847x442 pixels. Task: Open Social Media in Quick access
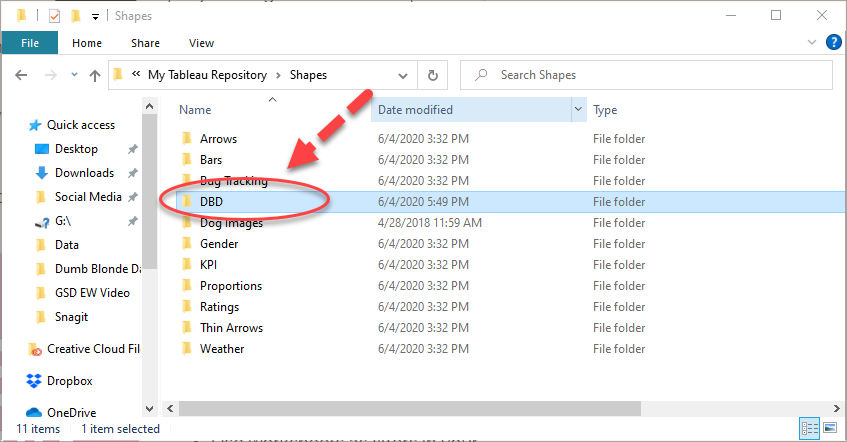(88, 197)
